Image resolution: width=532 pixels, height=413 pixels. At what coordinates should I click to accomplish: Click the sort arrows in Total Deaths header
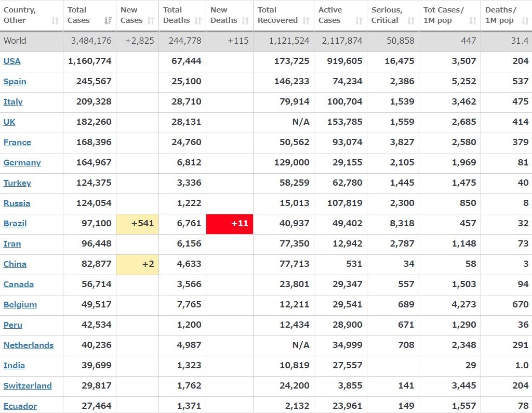click(x=198, y=21)
